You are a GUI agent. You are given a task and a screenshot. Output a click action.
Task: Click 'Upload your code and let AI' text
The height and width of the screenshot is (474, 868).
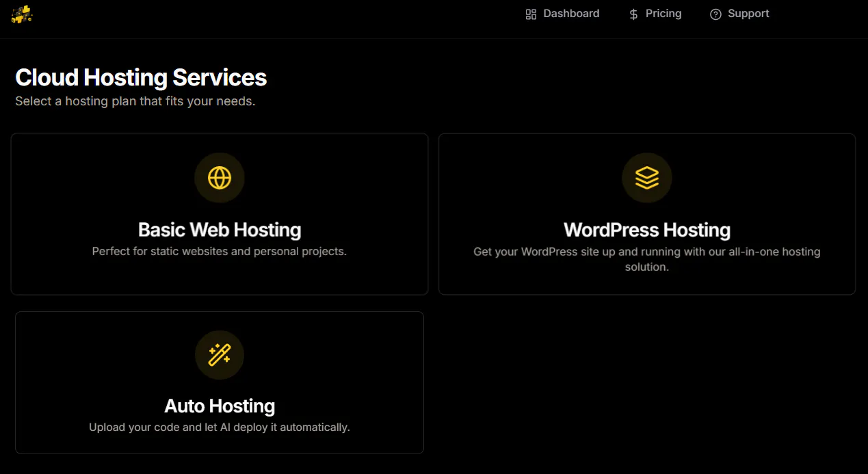(x=220, y=427)
